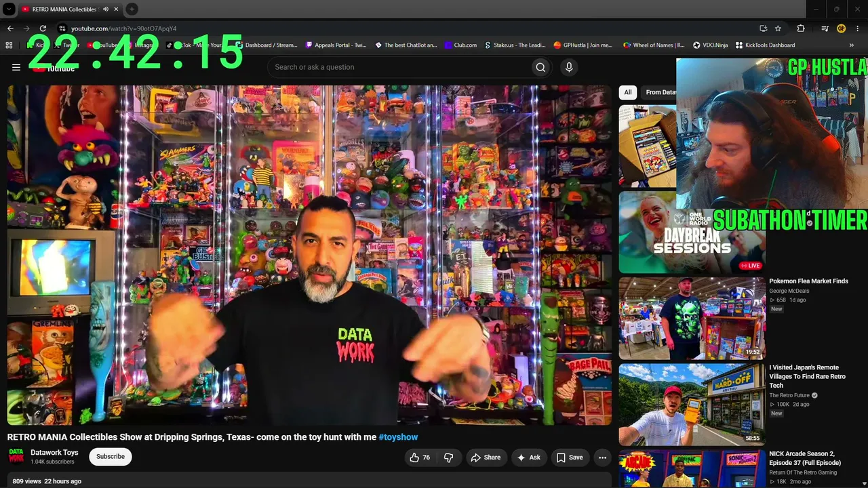Image resolution: width=868 pixels, height=488 pixels.
Task: Click the YouTube search box
Action: pyautogui.click(x=397, y=67)
